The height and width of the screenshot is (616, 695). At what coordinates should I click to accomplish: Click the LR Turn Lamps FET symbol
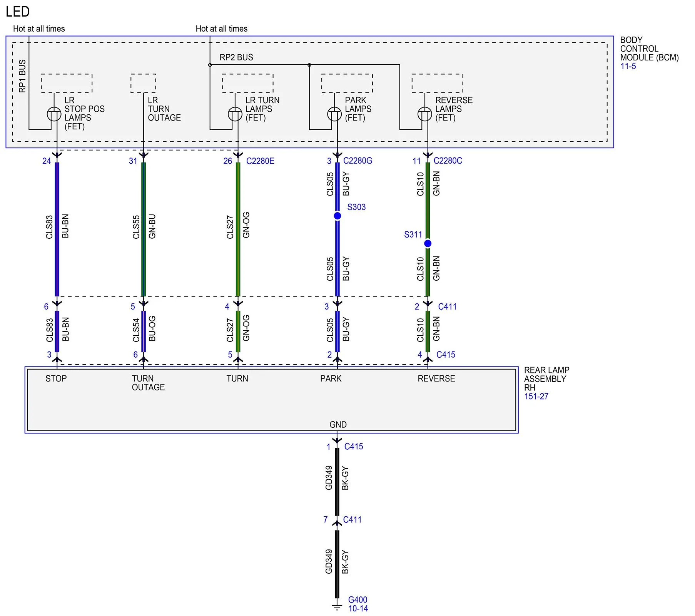(x=235, y=114)
